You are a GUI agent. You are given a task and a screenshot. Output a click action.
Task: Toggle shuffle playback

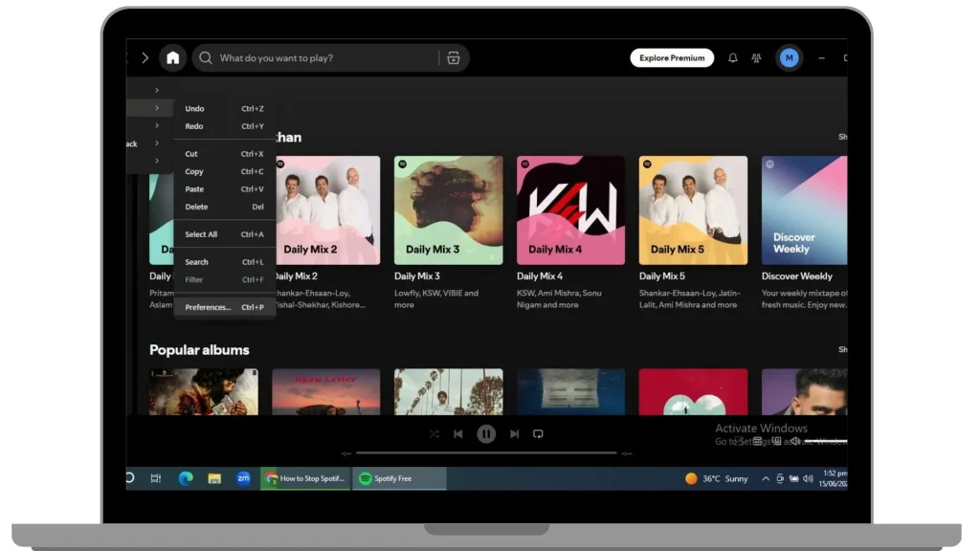(x=434, y=433)
